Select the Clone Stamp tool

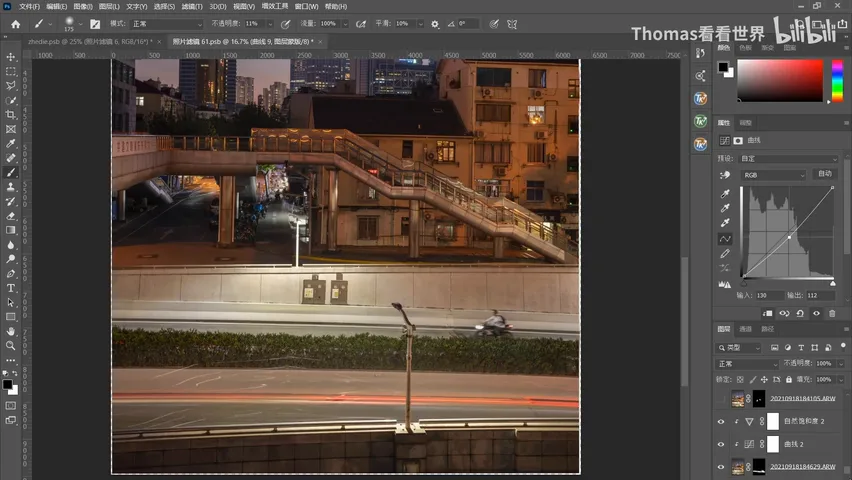[10, 187]
